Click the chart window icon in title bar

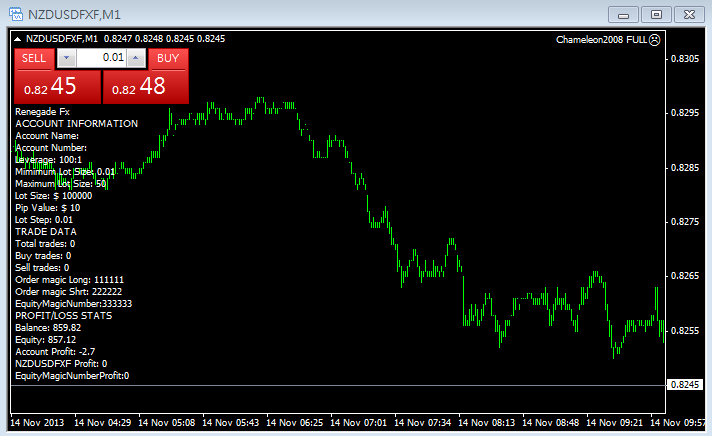pyautogui.click(x=16, y=15)
